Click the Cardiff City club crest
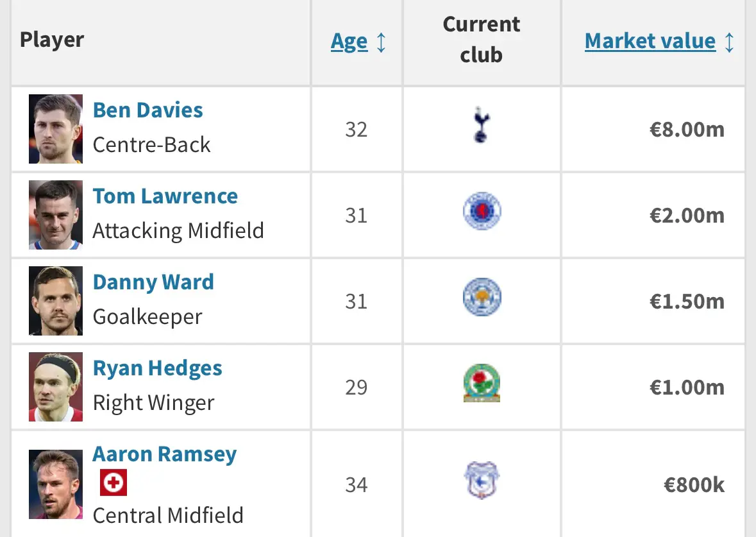Screen dimensions: 756x537 [x=481, y=480]
